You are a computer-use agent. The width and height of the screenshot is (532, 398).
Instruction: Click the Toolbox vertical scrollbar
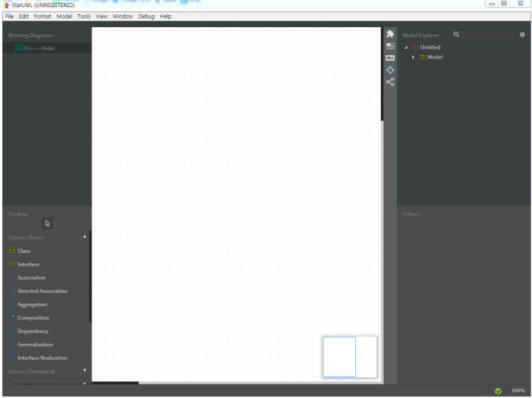(x=90, y=276)
